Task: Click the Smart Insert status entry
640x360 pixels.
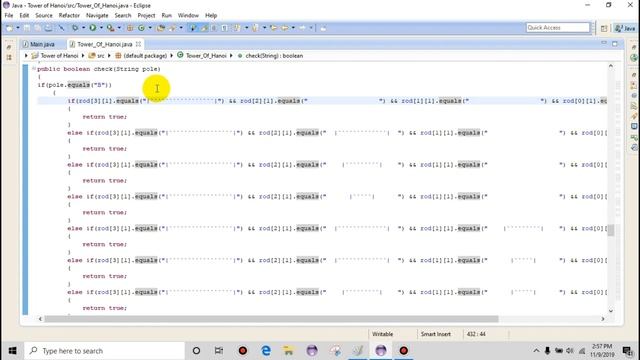Action: click(436, 334)
